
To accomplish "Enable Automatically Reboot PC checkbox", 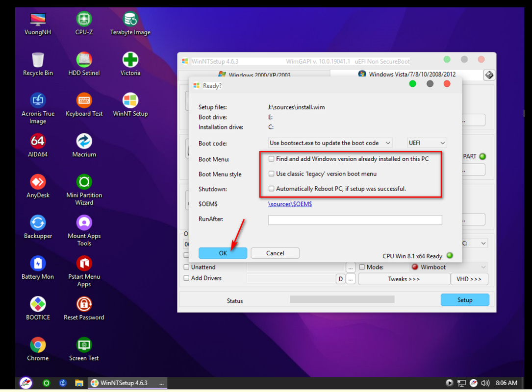I will [x=272, y=189].
